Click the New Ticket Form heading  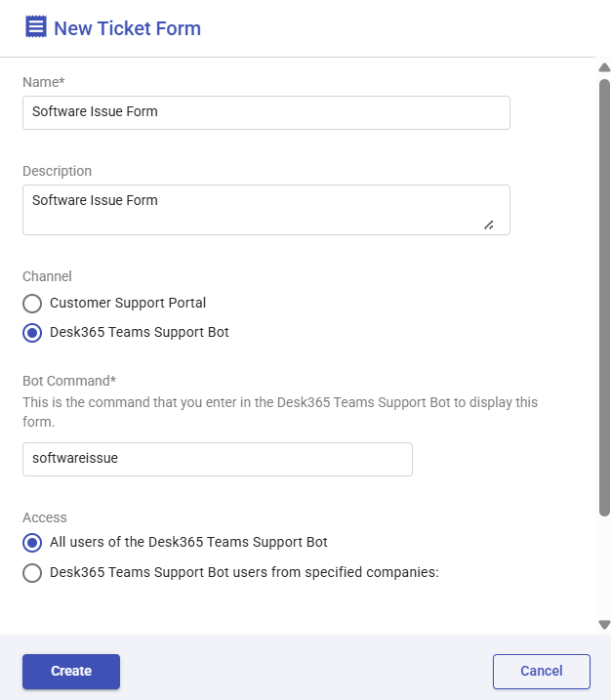127,28
